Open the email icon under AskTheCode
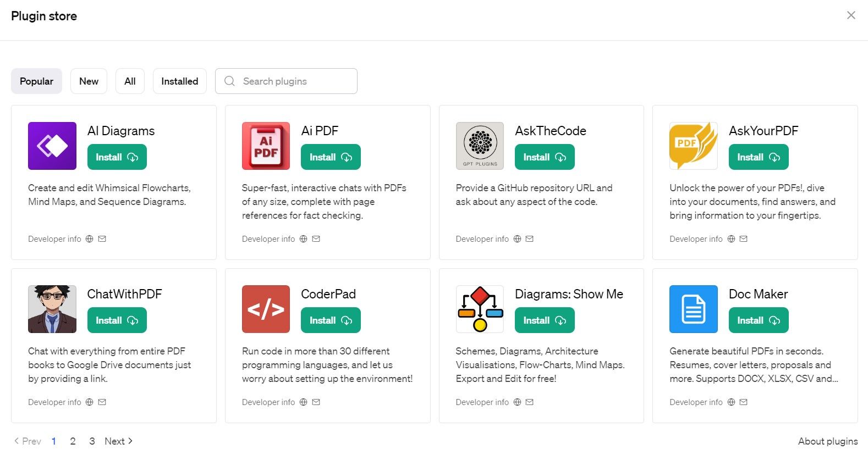Viewport: 868px width, 460px height. tap(529, 239)
